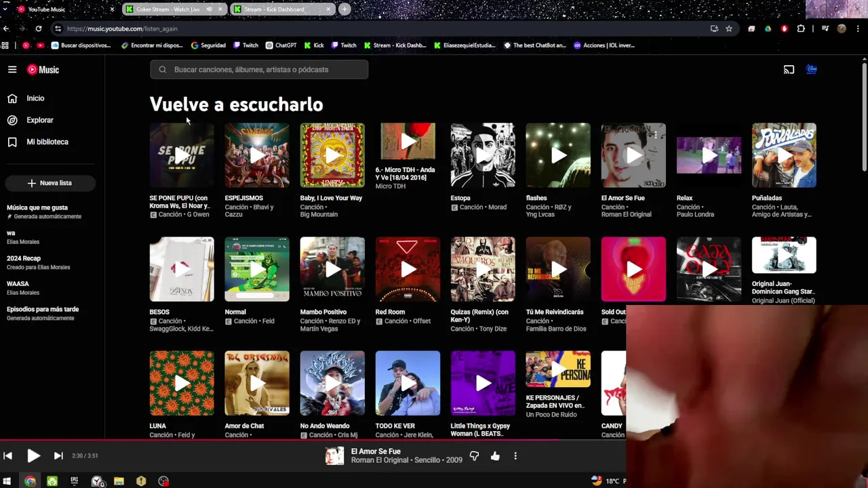Open the 'Acciones | IOL' bookmark
The width and height of the screenshot is (868, 488).
click(x=604, y=45)
